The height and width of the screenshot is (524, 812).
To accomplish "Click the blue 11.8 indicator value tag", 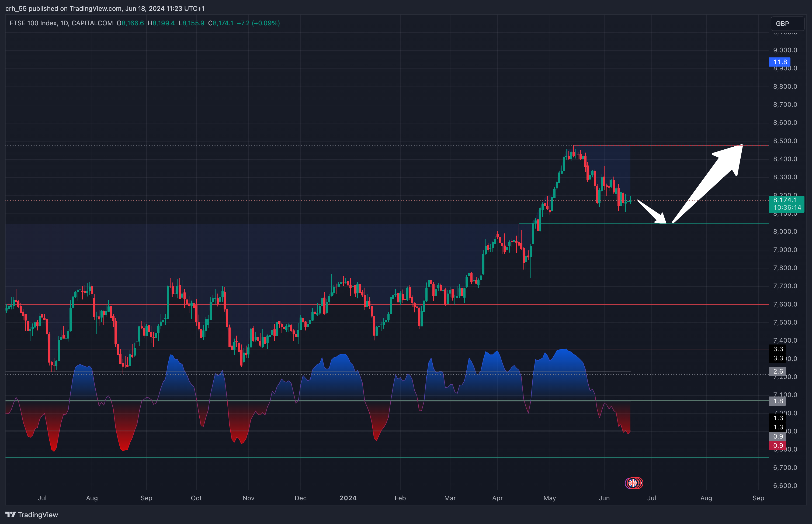I will (x=780, y=62).
